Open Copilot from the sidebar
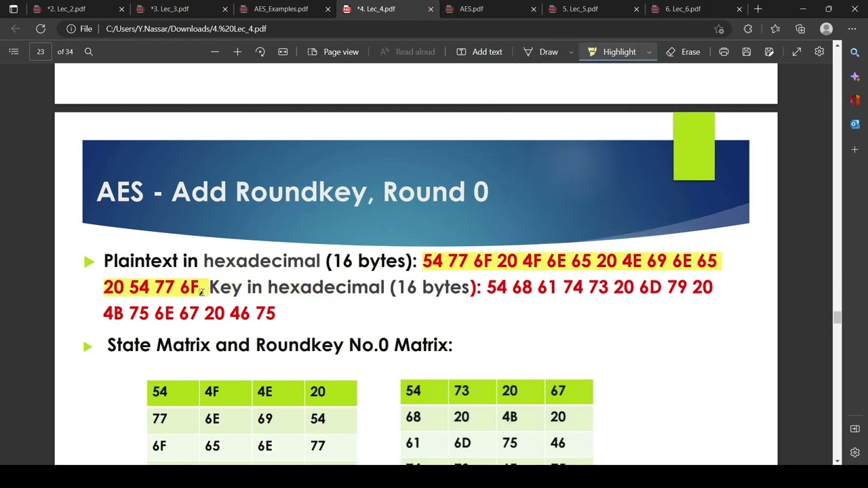868x488 pixels. click(854, 77)
